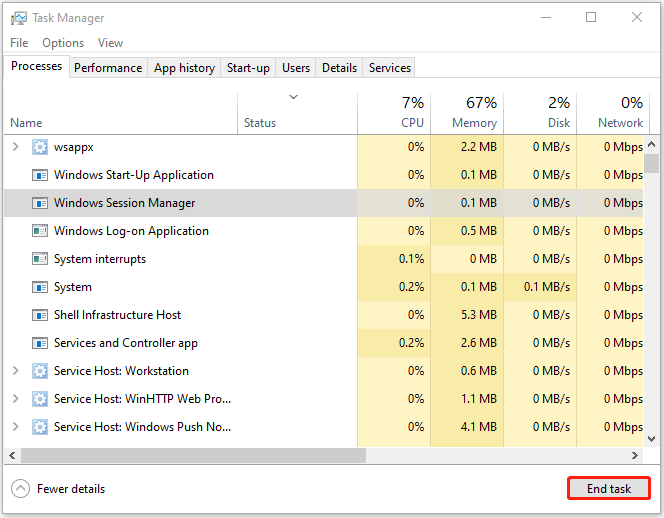
Task: Switch to the Users tab
Action: 296,68
